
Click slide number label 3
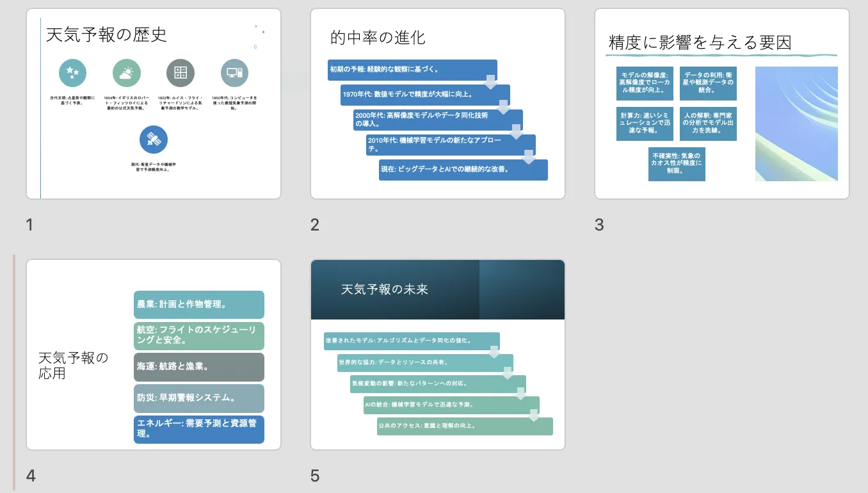599,225
